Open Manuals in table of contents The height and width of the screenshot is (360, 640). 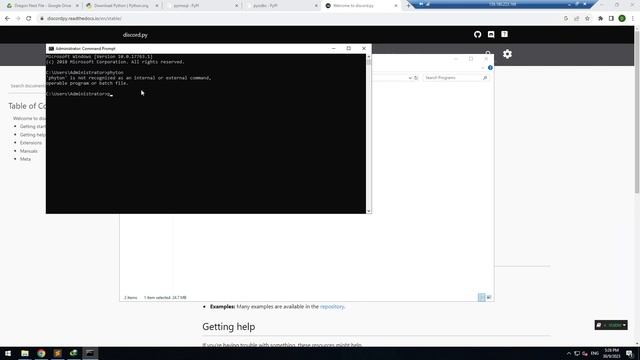29,151
